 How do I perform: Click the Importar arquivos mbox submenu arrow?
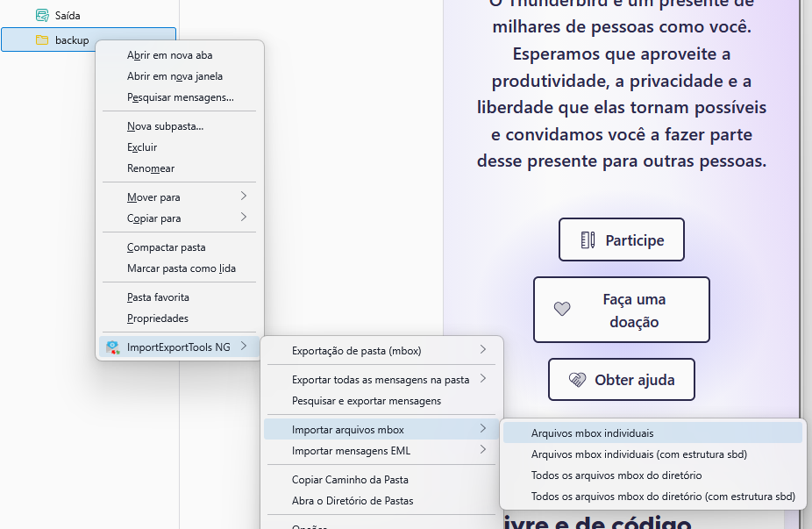point(482,428)
